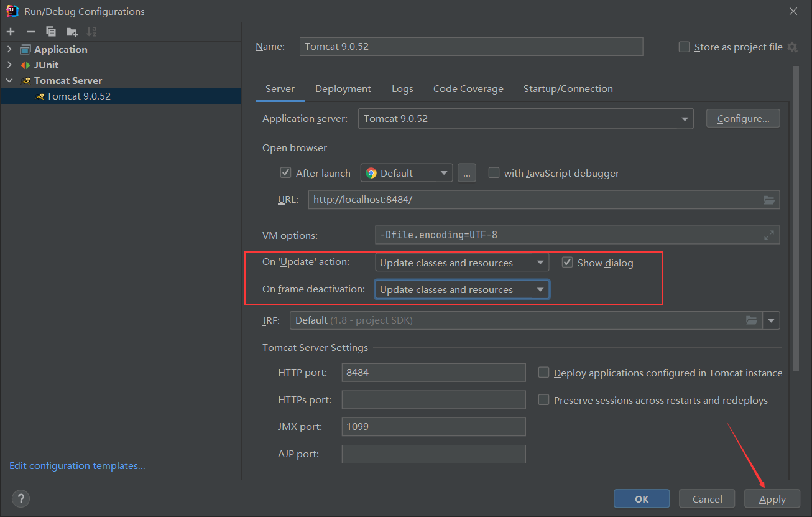Switch to Server tab
Screen dimensions: 812x517
click(280, 89)
